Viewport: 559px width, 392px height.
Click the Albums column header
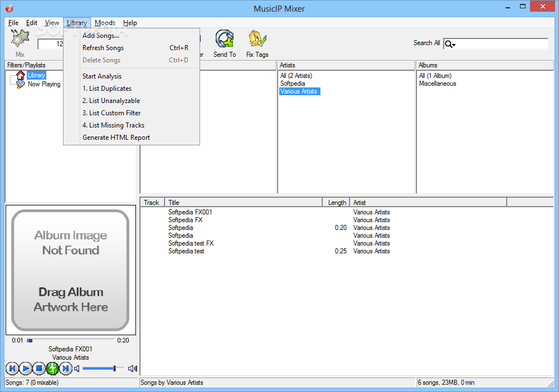point(485,65)
